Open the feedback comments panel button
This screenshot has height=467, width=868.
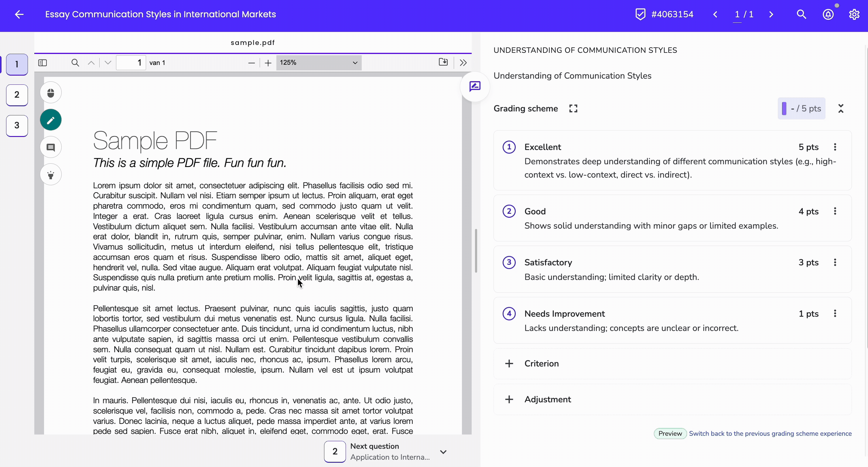tap(474, 87)
